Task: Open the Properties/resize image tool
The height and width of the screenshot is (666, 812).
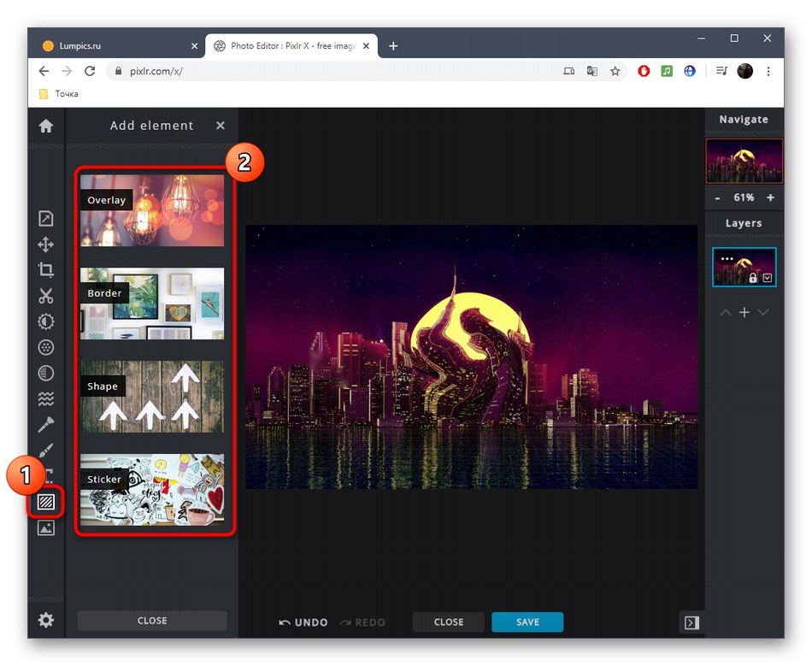Action: (x=45, y=219)
